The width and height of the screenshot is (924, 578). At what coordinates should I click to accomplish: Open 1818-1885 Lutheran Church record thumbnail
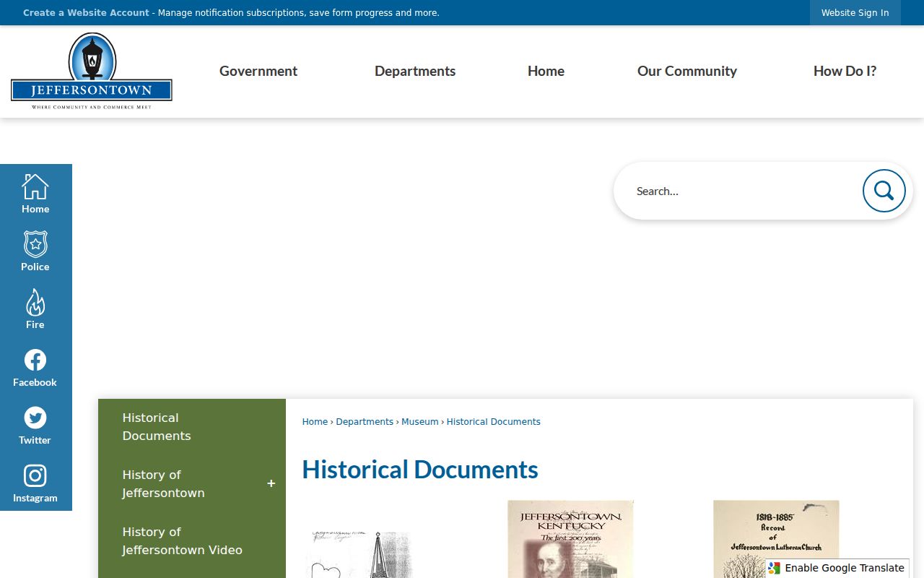[x=776, y=539]
